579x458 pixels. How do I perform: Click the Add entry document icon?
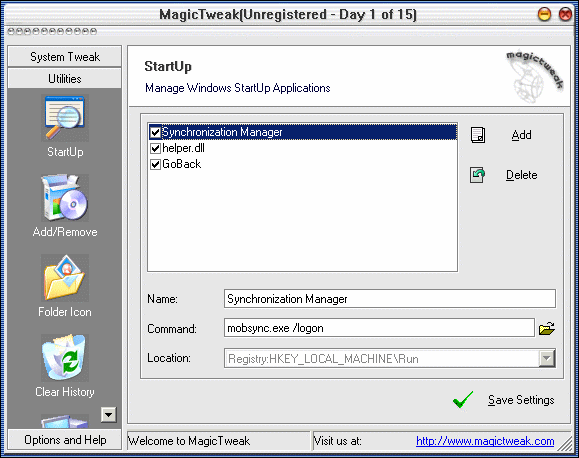(x=478, y=135)
